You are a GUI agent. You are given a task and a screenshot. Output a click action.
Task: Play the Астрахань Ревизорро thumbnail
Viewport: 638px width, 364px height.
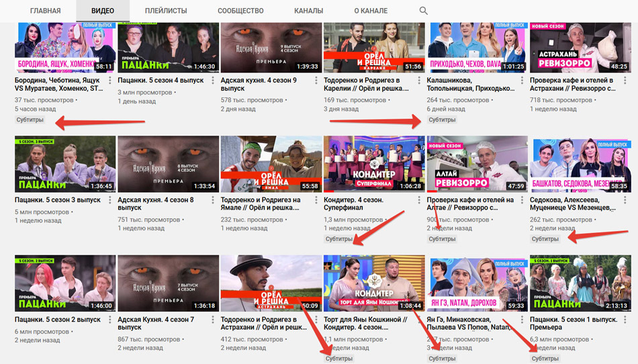(x=580, y=47)
